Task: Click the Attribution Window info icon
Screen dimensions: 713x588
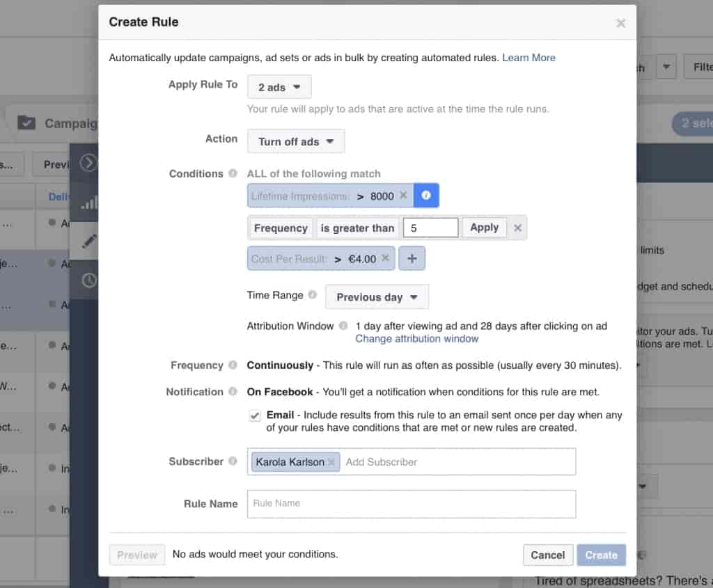Action: [x=343, y=326]
